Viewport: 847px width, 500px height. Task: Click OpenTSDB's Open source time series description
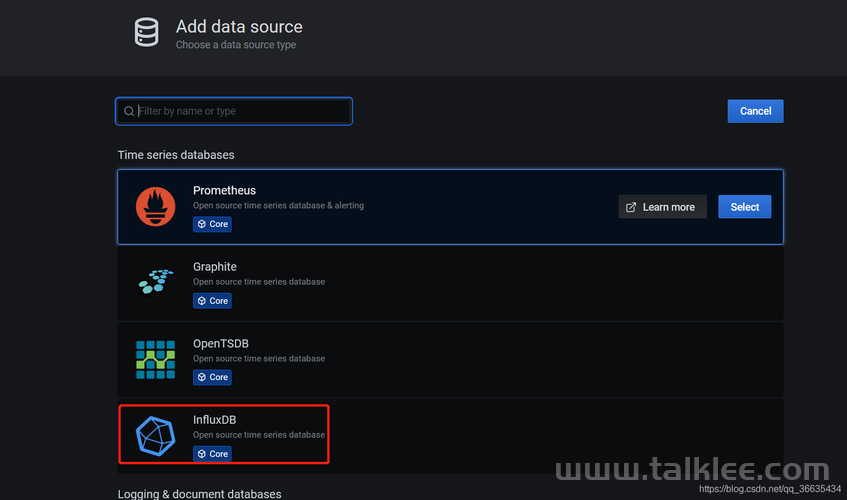point(259,359)
